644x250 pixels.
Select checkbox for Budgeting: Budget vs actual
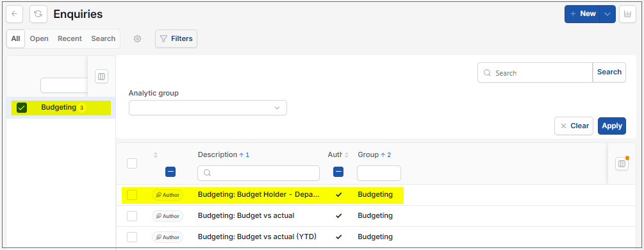pyautogui.click(x=132, y=216)
